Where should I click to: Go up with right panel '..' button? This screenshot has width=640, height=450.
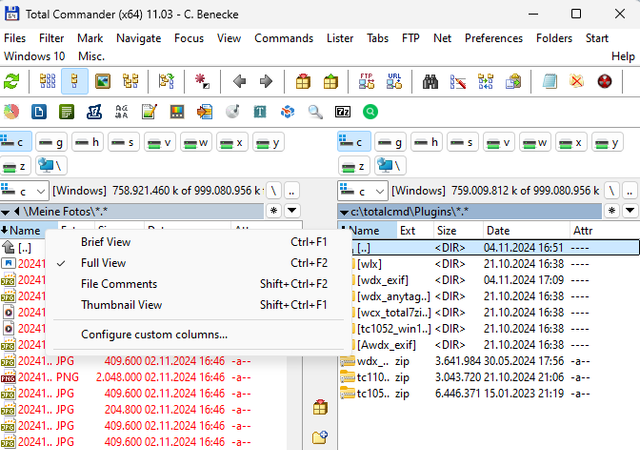630,191
